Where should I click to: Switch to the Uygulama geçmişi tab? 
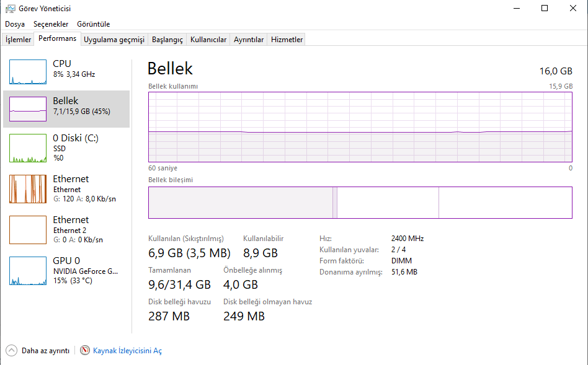coord(114,40)
